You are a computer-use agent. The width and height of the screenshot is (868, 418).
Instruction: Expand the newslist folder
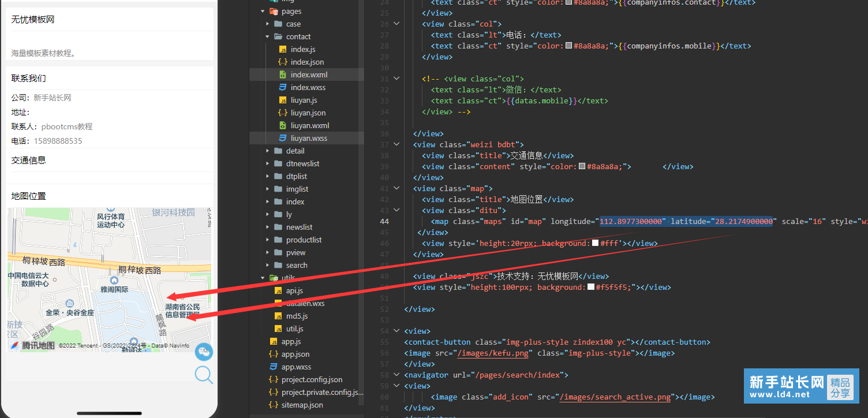(268, 227)
